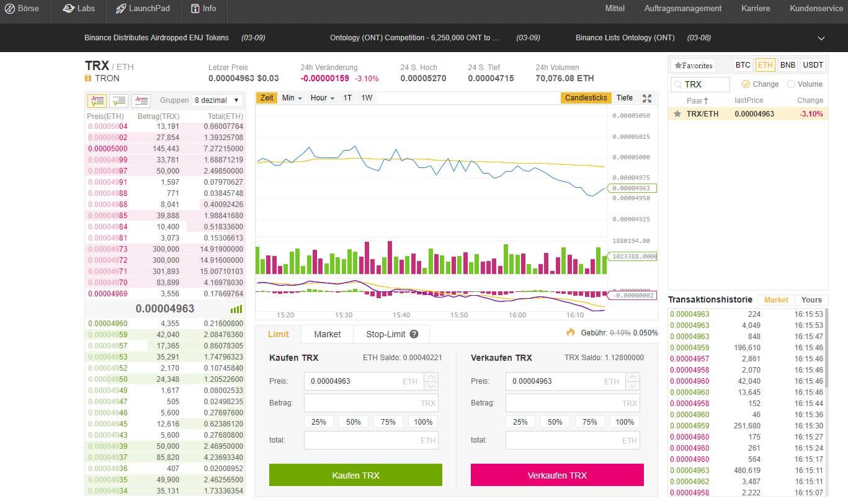
Task: Select the combined order book view icon
Action: 97,100
